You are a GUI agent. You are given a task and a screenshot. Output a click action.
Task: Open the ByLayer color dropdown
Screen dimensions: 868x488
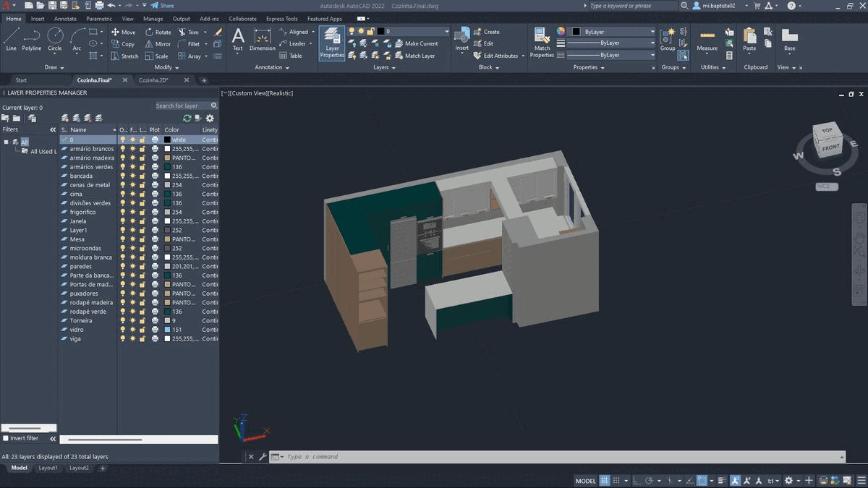coord(652,32)
